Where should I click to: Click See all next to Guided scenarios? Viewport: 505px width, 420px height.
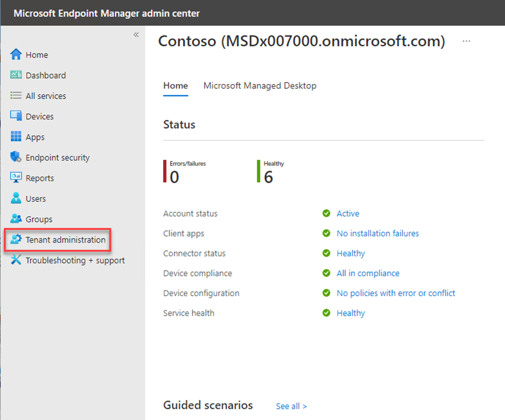pyautogui.click(x=291, y=406)
